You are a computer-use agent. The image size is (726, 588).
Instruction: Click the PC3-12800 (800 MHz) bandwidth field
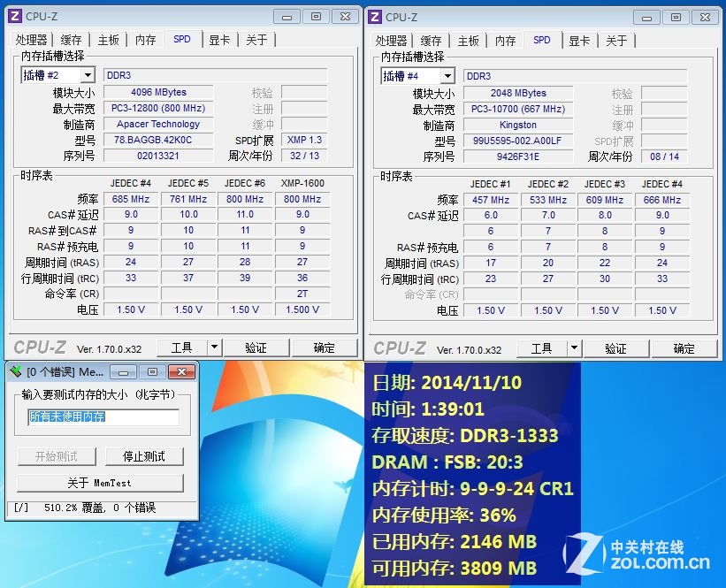tap(158, 108)
